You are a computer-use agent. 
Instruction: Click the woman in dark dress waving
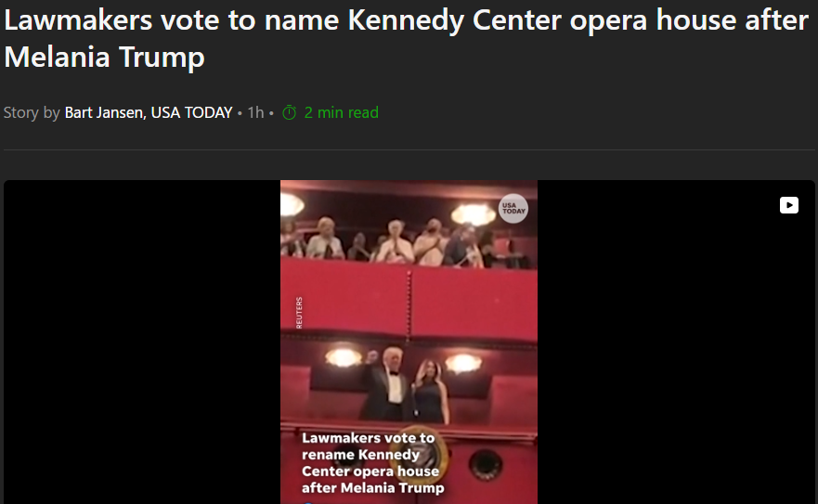[x=431, y=392]
